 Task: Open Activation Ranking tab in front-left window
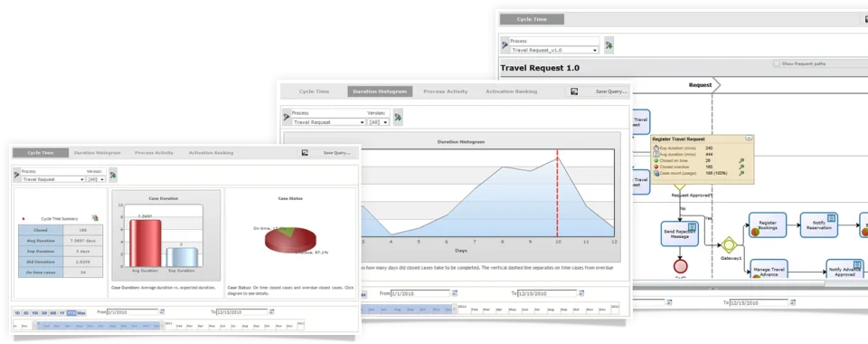[211, 152]
